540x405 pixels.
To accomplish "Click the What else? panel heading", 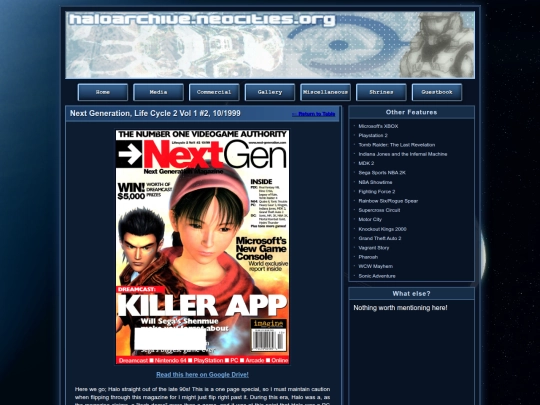I will tap(412, 294).
